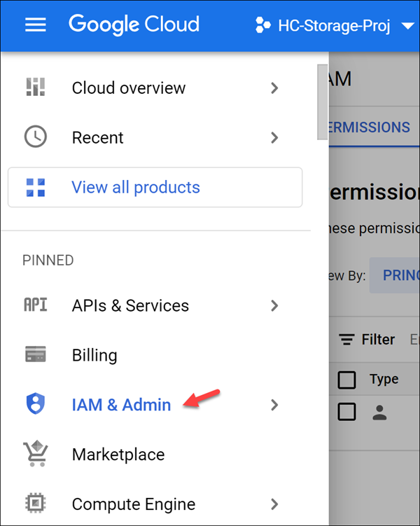Expand the APIs & Services submenu chevron
The width and height of the screenshot is (420, 526).
point(274,305)
